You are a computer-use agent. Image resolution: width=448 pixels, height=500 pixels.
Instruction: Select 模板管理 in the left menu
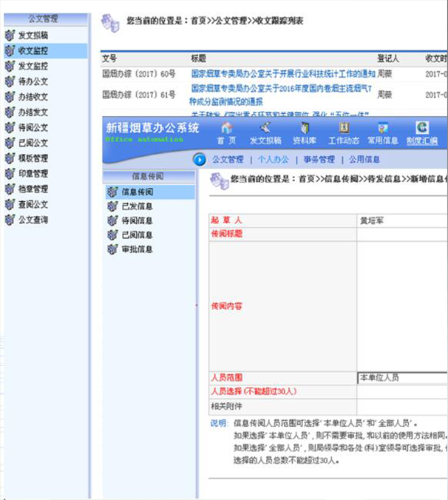33,158
